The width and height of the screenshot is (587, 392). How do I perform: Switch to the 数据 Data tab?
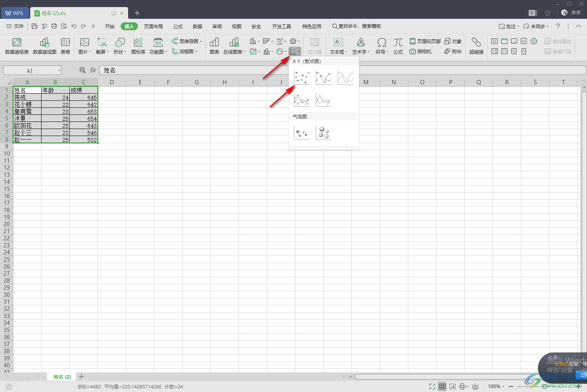(x=197, y=26)
